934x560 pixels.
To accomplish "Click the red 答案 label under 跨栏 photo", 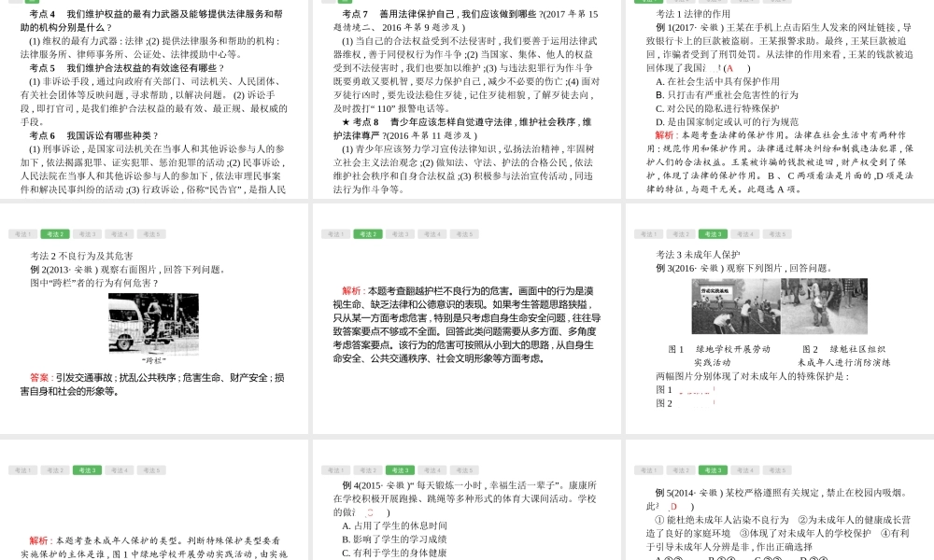I will [39, 378].
